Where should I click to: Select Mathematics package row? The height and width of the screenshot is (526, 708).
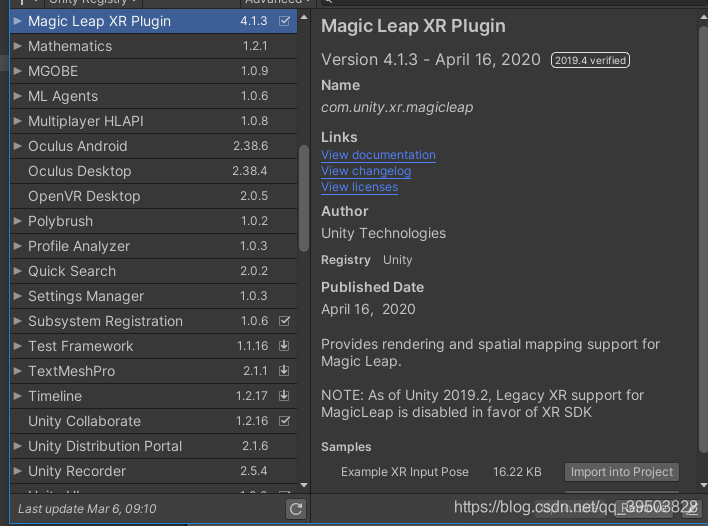[x=154, y=46]
